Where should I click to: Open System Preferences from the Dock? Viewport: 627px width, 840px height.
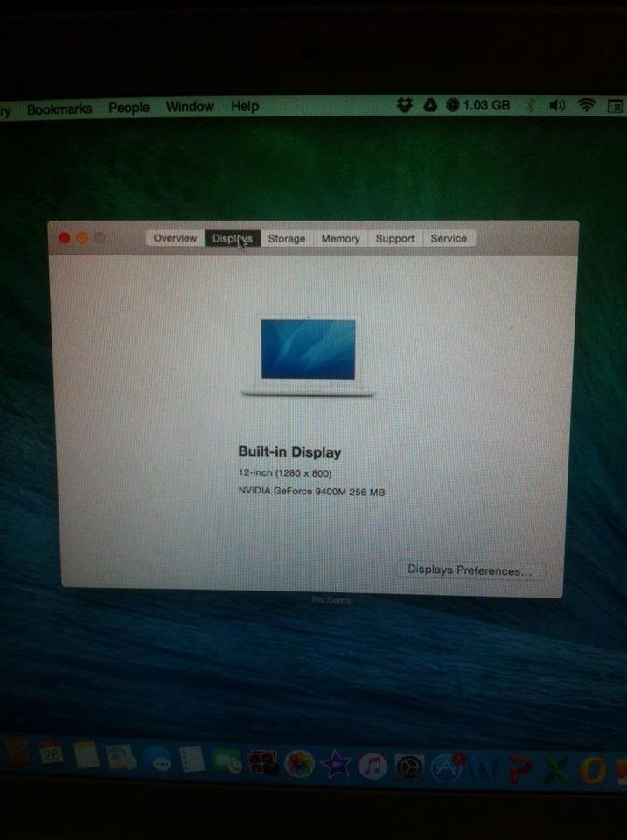[409, 767]
